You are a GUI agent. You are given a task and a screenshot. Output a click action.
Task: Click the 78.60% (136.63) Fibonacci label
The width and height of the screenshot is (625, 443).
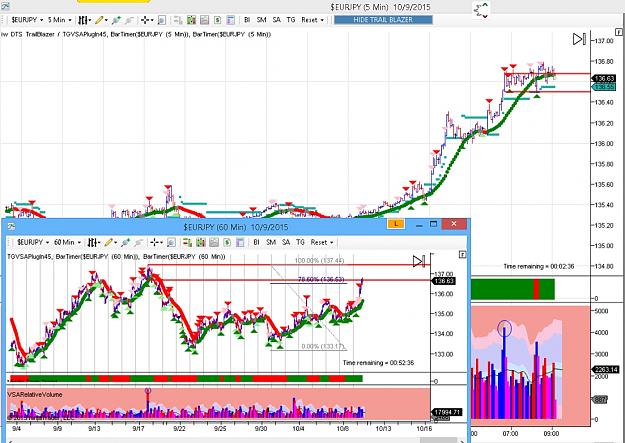(x=321, y=280)
